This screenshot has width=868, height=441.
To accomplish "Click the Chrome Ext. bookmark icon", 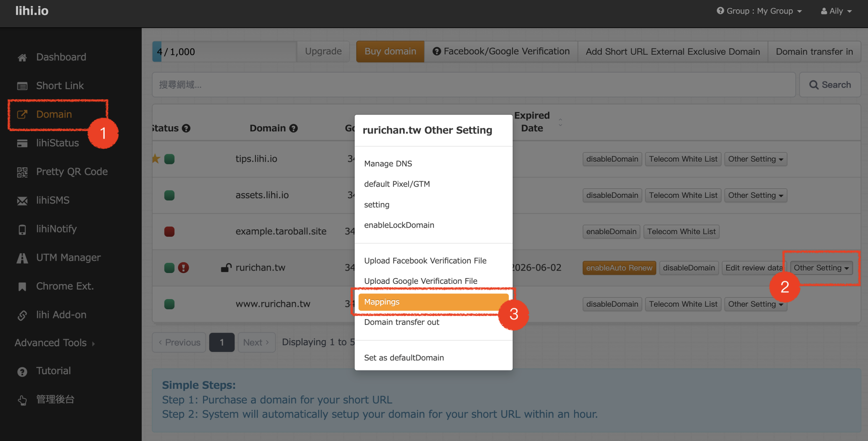I will click(22, 287).
